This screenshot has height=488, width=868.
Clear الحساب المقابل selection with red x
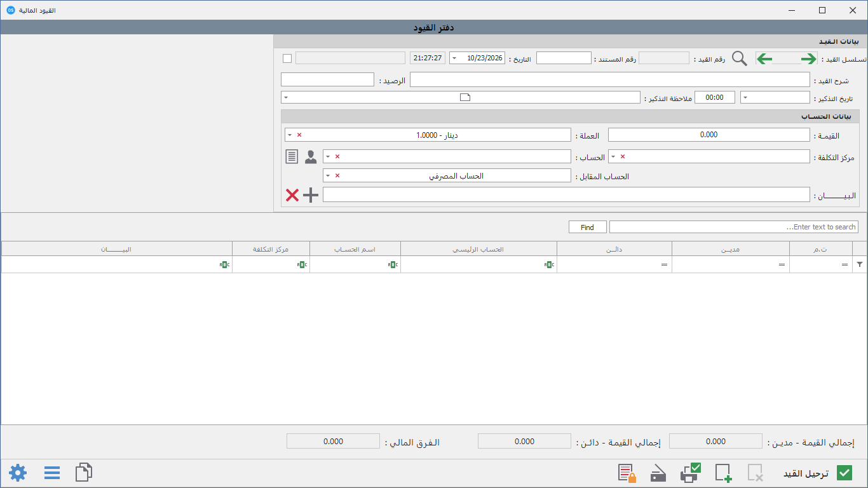click(x=337, y=176)
